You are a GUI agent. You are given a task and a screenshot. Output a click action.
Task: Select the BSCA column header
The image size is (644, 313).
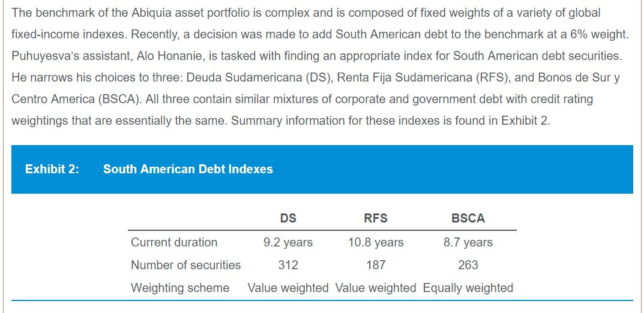pos(468,218)
